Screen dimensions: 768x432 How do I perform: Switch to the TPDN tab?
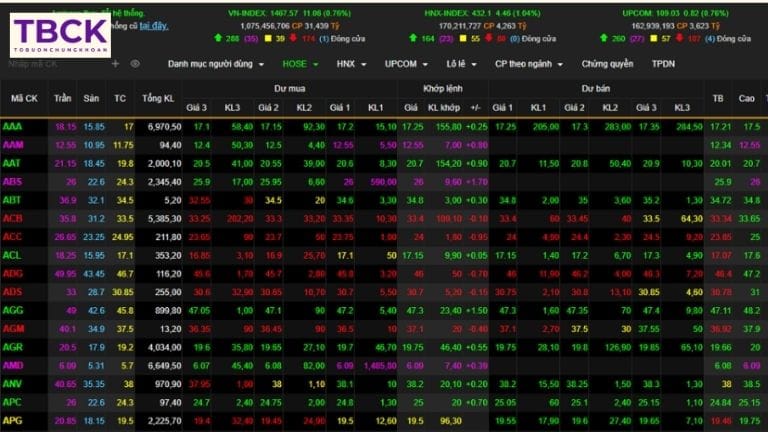(x=663, y=63)
